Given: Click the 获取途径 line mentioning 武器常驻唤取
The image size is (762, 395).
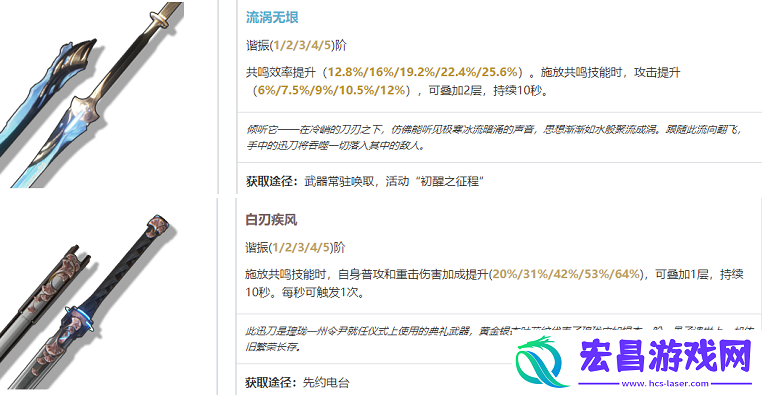Looking at the screenshot, I should 364,181.
